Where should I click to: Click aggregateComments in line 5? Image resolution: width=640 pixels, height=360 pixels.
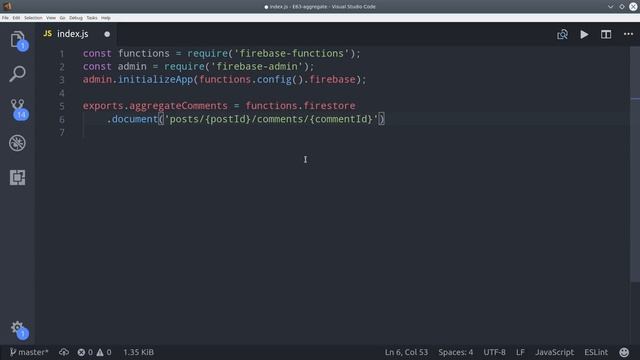click(178, 106)
